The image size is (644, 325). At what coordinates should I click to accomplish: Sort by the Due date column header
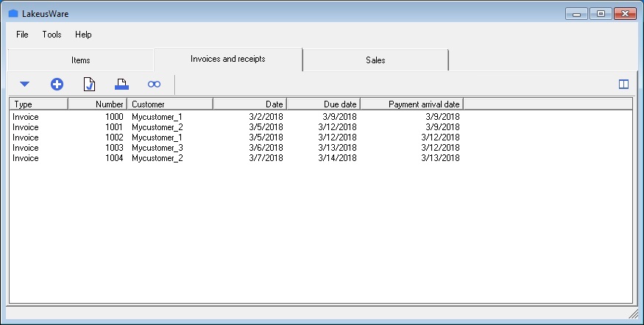point(323,104)
